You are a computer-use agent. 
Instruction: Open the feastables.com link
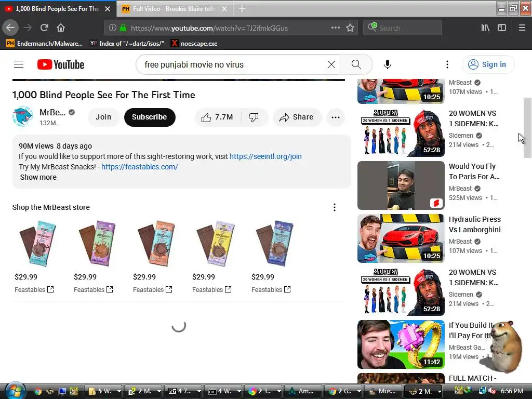[x=139, y=167]
